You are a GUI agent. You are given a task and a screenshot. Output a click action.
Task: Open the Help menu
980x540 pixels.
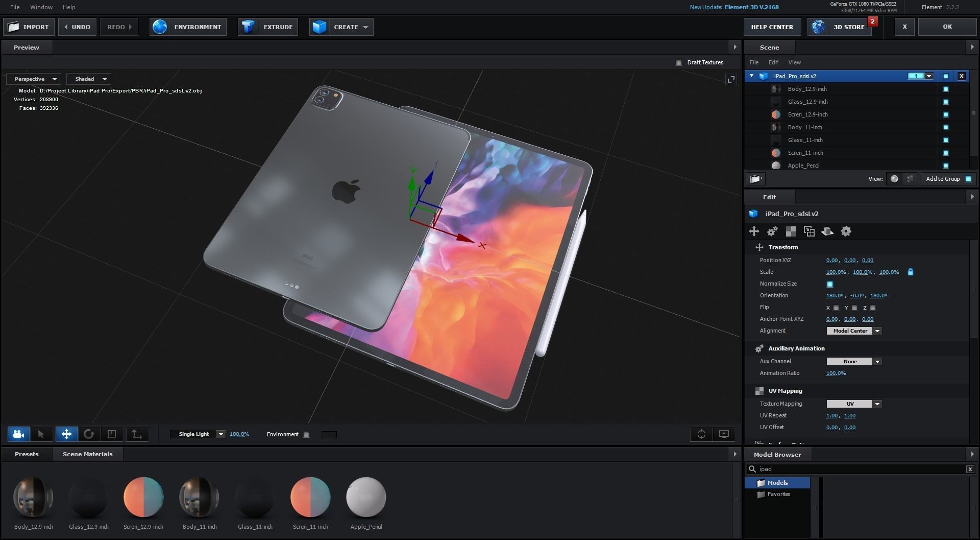69,7
